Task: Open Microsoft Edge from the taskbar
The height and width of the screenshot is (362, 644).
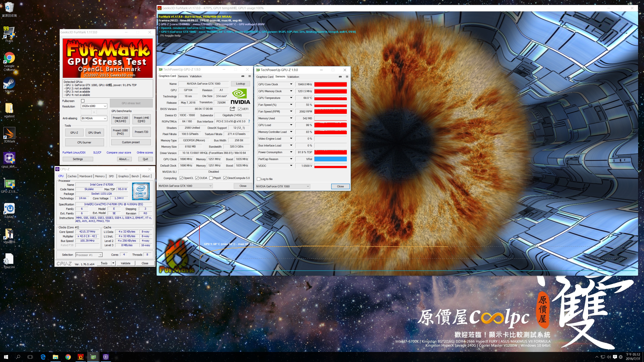Action: coord(43,357)
